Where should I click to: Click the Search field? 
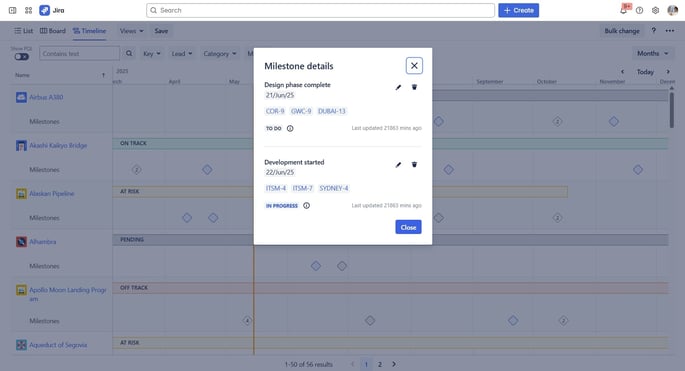(x=321, y=10)
